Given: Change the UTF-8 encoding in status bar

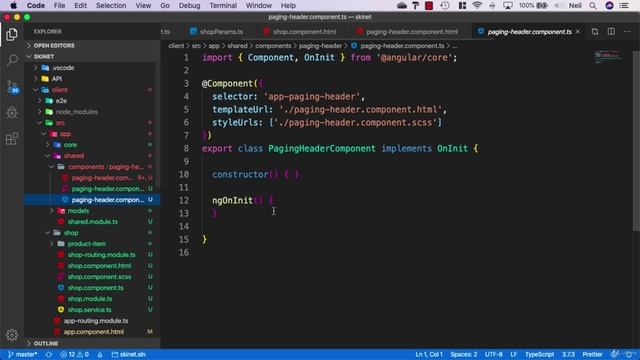Looking at the screenshot, I should 493,354.
